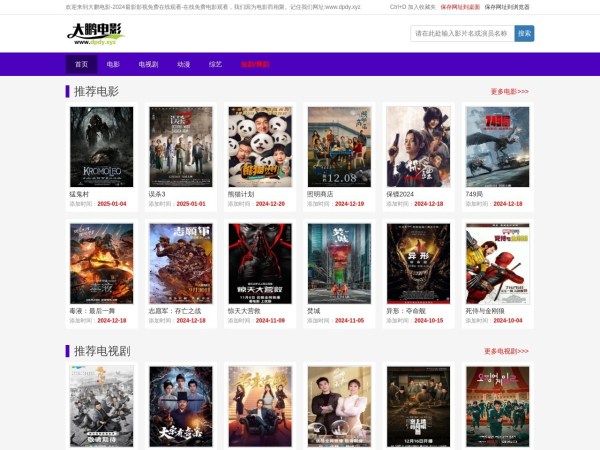Open the 更多电视剧>>> link
This screenshot has height=450, width=600.
(506, 351)
